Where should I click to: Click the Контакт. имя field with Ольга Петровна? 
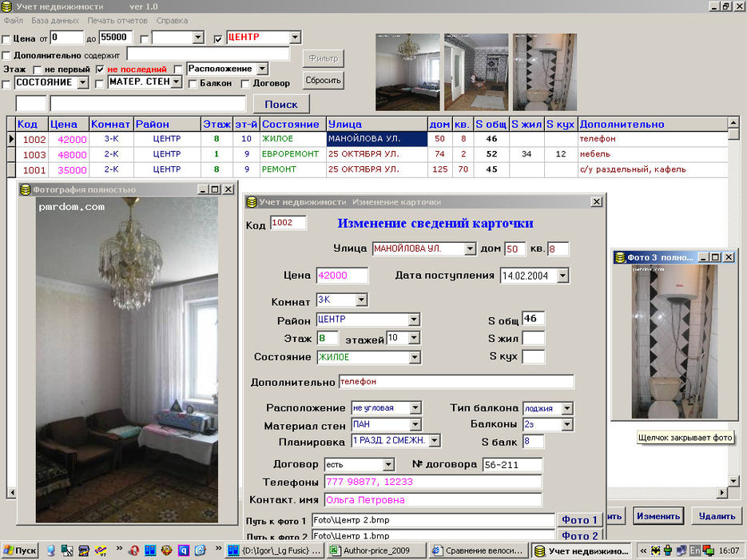tap(433, 500)
